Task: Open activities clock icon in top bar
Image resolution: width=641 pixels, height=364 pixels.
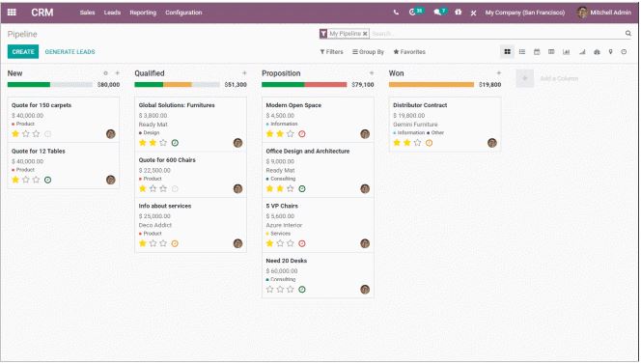Action: click(x=412, y=13)
